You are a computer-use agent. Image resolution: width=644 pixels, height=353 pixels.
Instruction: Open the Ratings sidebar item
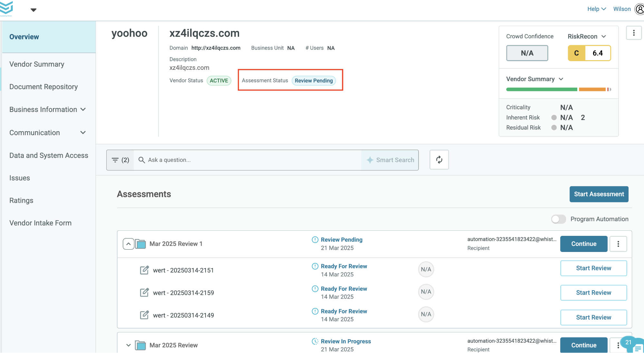(21, 200)
